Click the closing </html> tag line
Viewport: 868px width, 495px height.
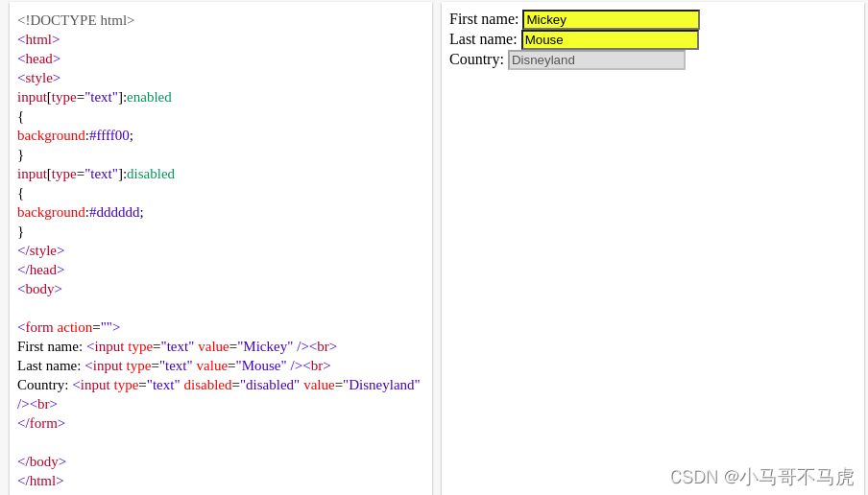click(x=40, y=482)
